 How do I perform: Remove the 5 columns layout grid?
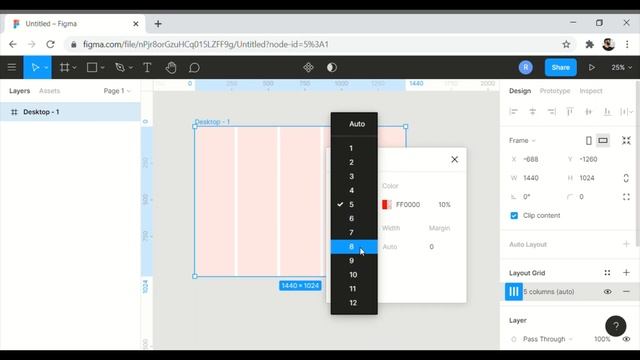(x=626, y=291)
